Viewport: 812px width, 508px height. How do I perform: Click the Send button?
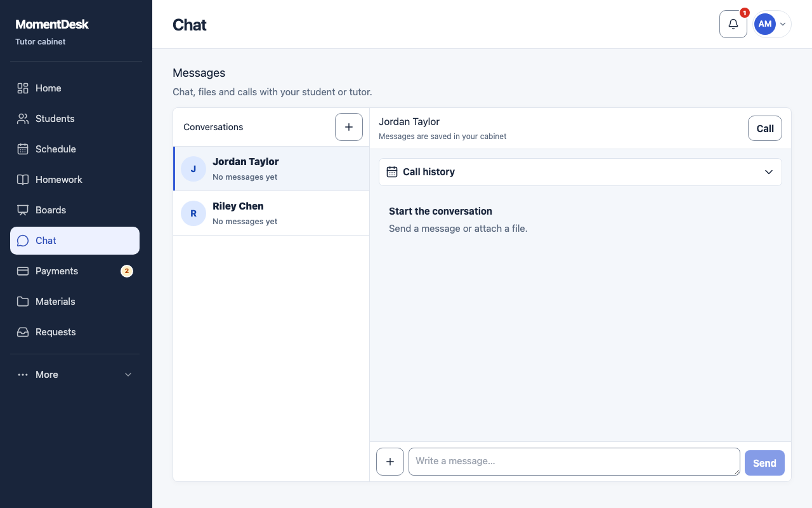(x=764, y=463)
